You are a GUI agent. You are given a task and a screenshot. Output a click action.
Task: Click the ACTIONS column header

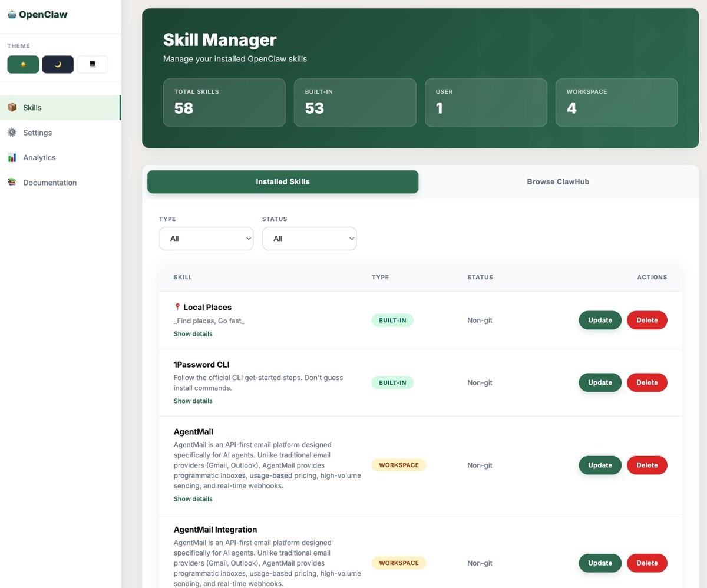coord(652,277)
